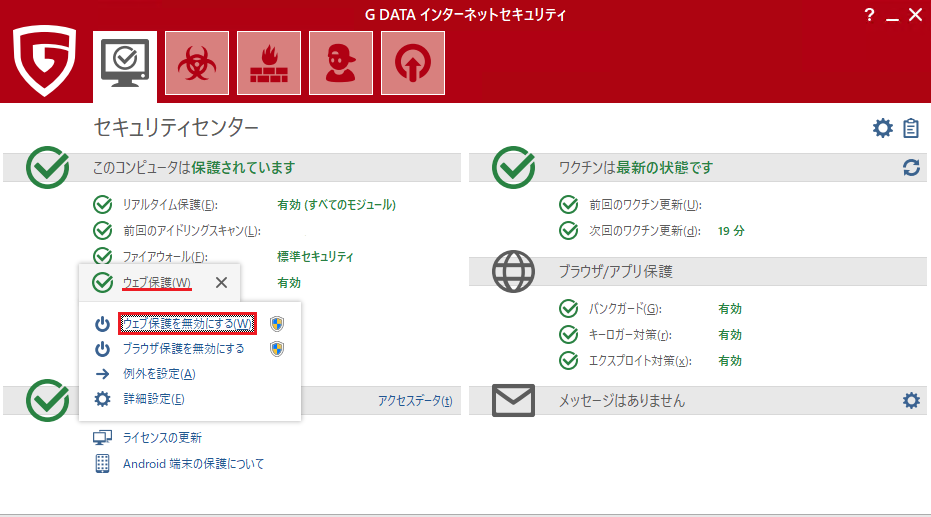This screenshot has height=517, width=931.
Task: Click the G DATA shield logo
Action: 45,60
